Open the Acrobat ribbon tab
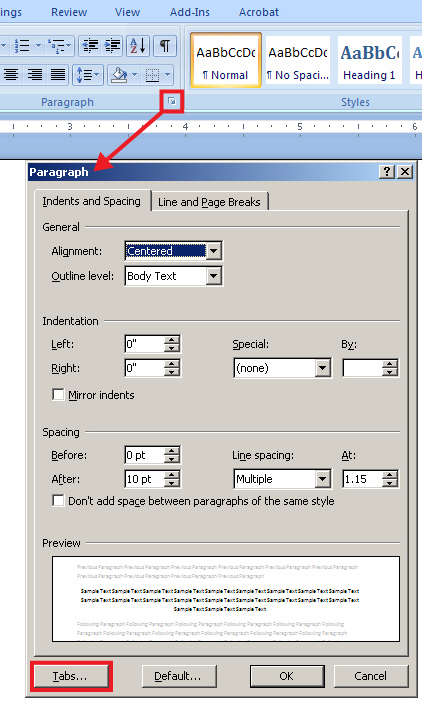422x703 pixels. [x=259, y=12]
